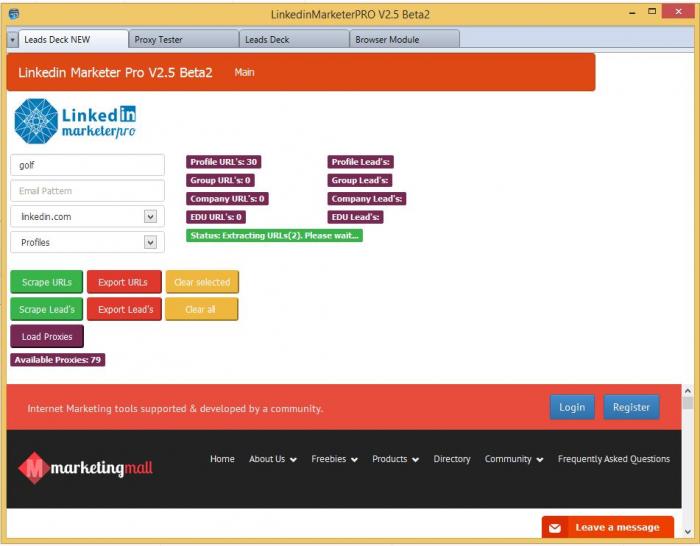The width and height of the screenshot is (700, 546).
Task: Click the Scrape Lead's button
Action: (x=46, y=309)
